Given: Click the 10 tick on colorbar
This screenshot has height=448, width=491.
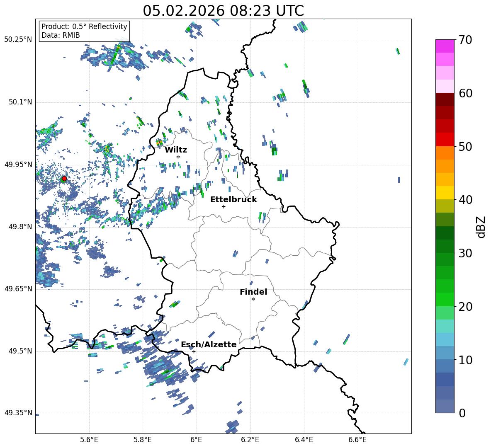Looking at the screenshot, I should coord(465,360).
